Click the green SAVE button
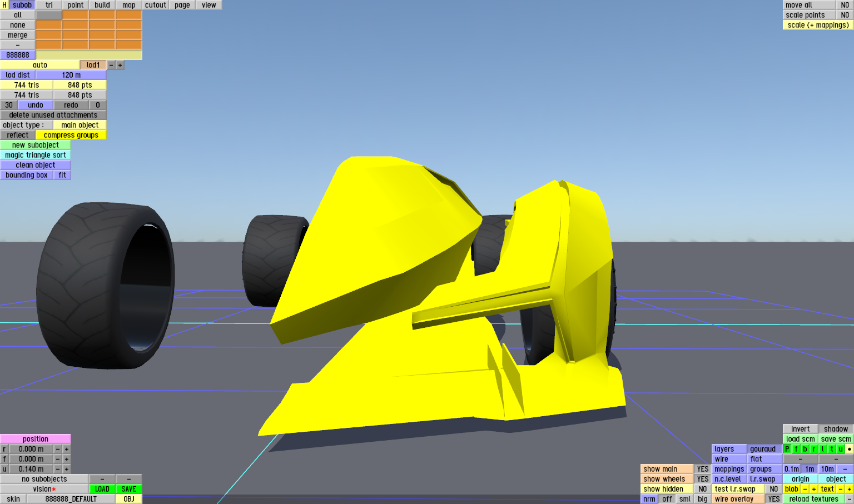Image resolution: width=854 pixels, height=504 pixels. point(129,489)
